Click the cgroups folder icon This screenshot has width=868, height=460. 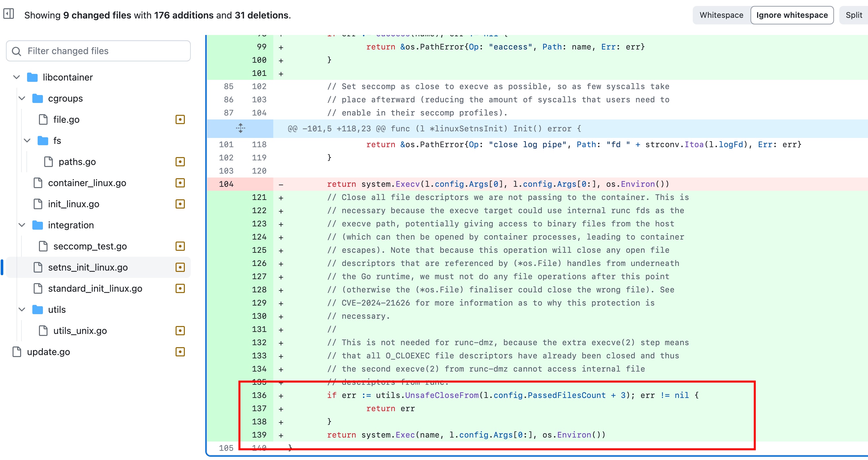pos(38,98)
